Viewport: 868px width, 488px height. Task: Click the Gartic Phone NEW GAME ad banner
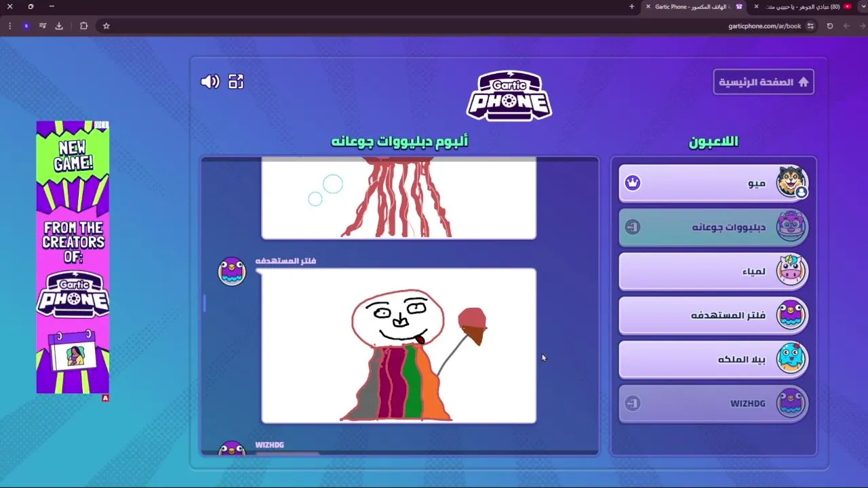[73, 258]
